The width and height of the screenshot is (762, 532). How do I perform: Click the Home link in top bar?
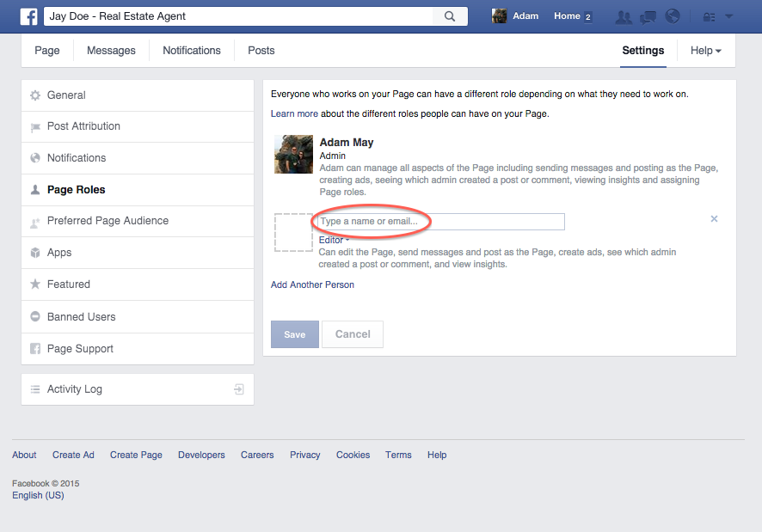[567, 16]
